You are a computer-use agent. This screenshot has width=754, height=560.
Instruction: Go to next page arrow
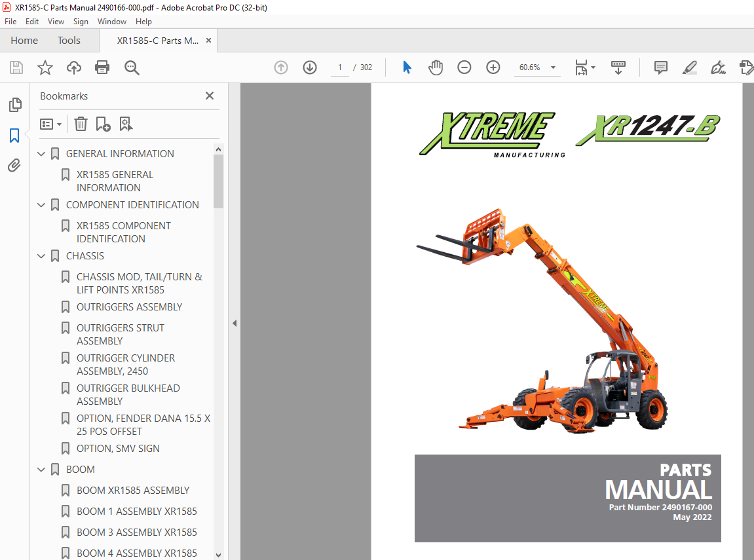pos(310,67)
